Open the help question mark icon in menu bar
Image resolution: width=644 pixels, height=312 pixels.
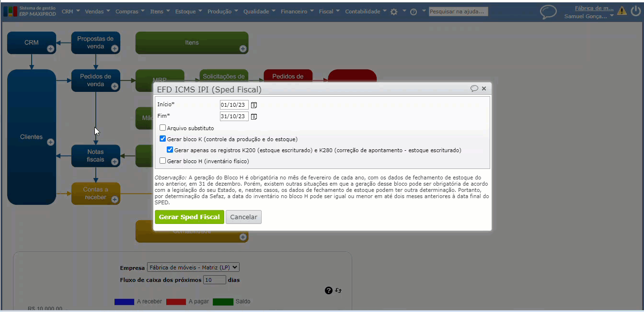[x=414, y=12]
